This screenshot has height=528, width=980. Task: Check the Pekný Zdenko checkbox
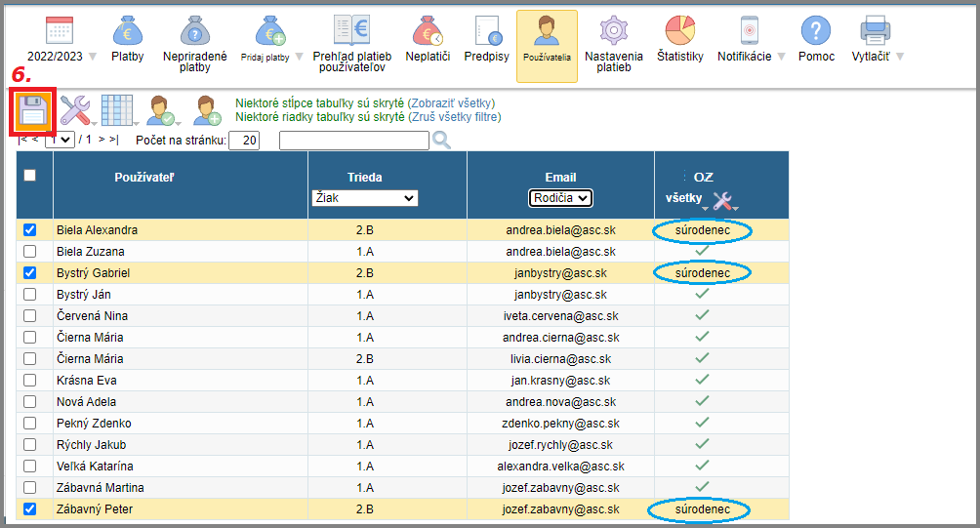30,423
